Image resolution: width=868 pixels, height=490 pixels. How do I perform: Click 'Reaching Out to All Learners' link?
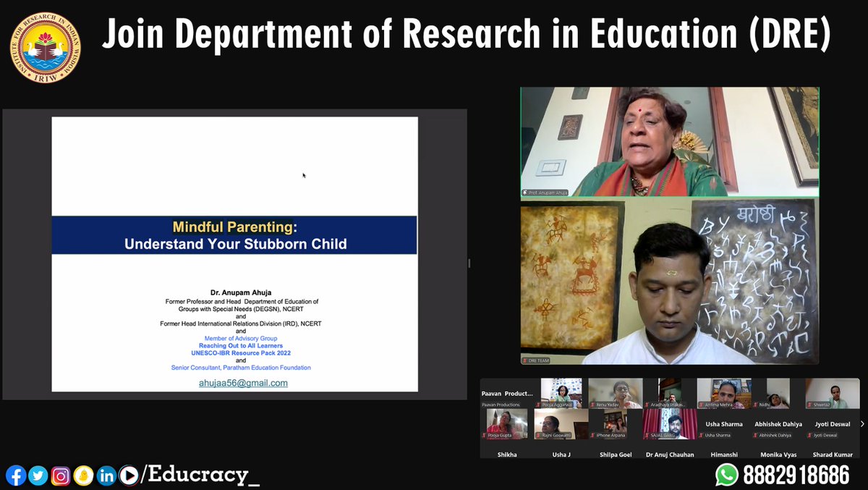click(x=242, y=346)
